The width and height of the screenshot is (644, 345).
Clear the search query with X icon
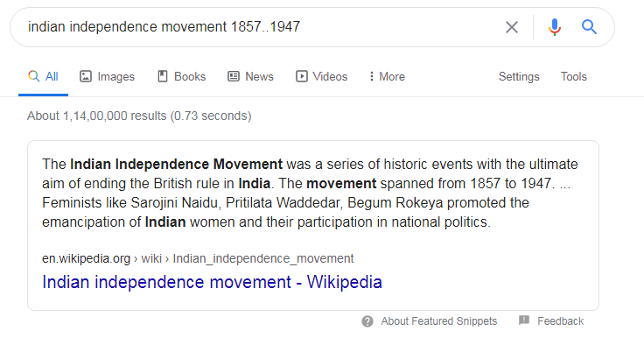(x=511, y=27)
